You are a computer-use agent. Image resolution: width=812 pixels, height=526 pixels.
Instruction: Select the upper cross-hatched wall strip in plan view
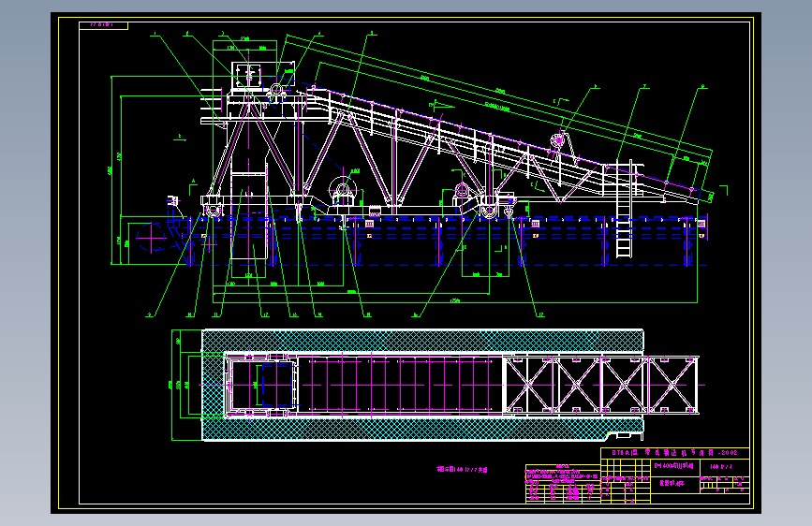(x=422, y=342)
